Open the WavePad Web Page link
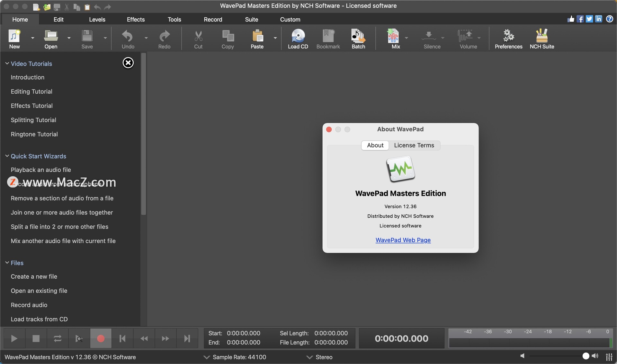 [403, 240]
